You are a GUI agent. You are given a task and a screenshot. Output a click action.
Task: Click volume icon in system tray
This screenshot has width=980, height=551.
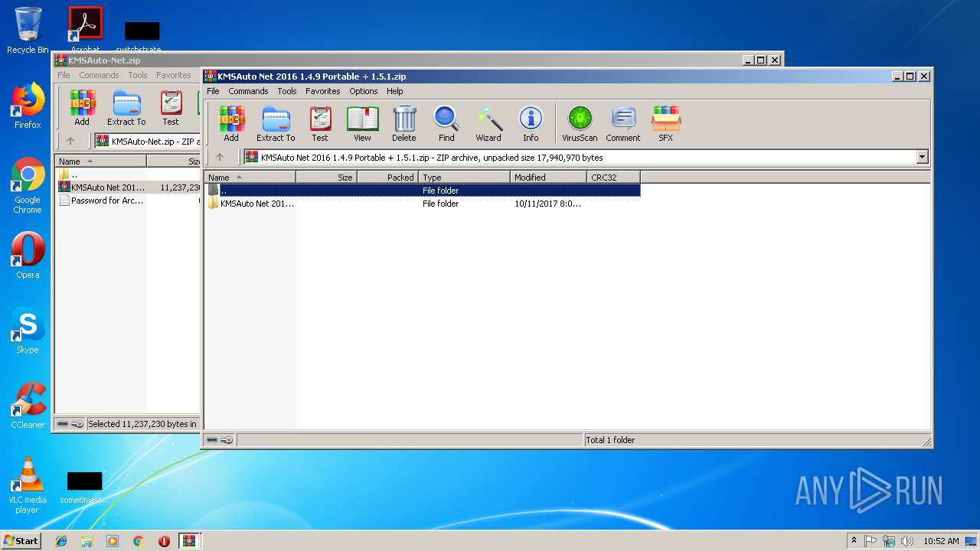[x=907, y=541]
